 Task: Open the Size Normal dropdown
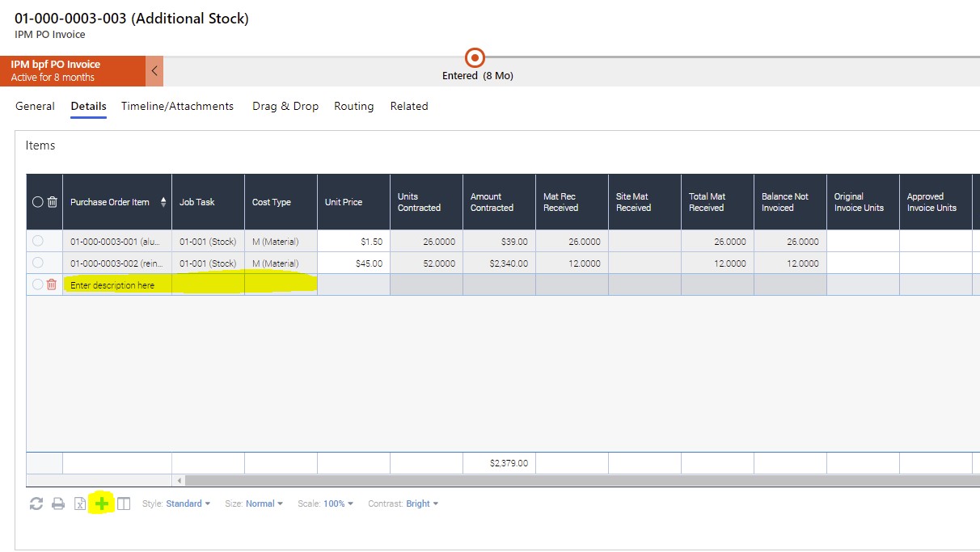pos(264,504)
